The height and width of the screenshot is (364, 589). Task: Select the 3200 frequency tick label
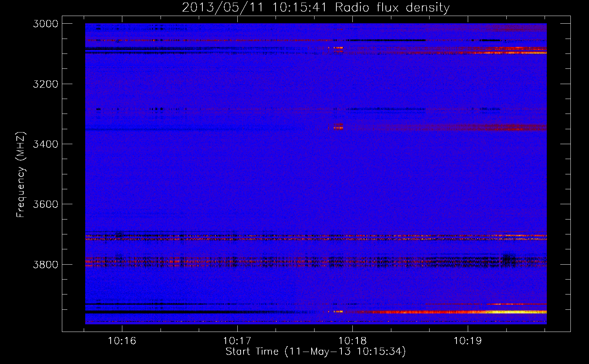[46, 84]
